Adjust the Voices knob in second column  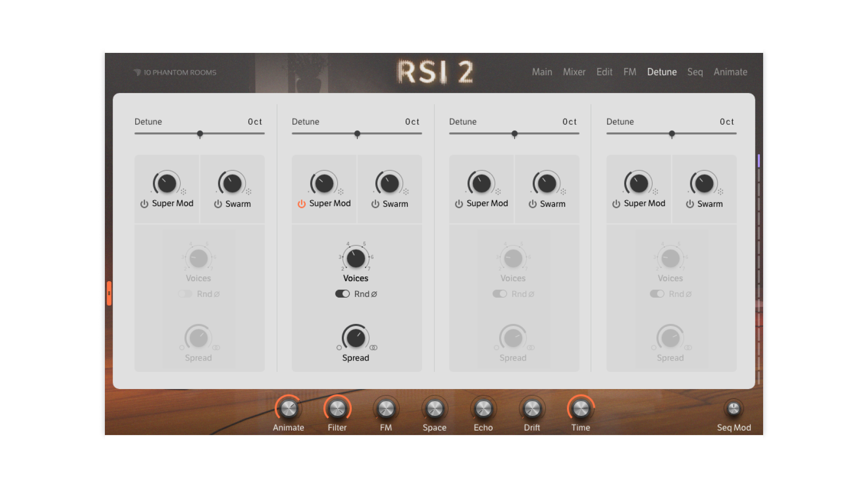pyautogui.click(x=355, y=259)
